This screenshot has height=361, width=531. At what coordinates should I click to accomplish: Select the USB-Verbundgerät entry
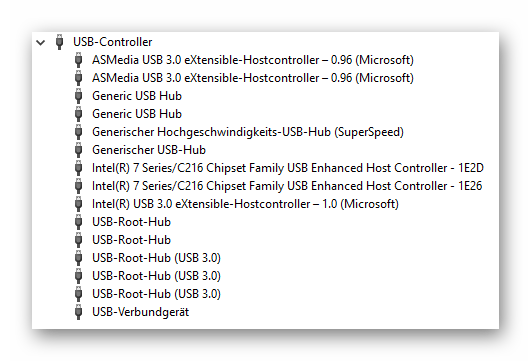[x=141, y=312]
